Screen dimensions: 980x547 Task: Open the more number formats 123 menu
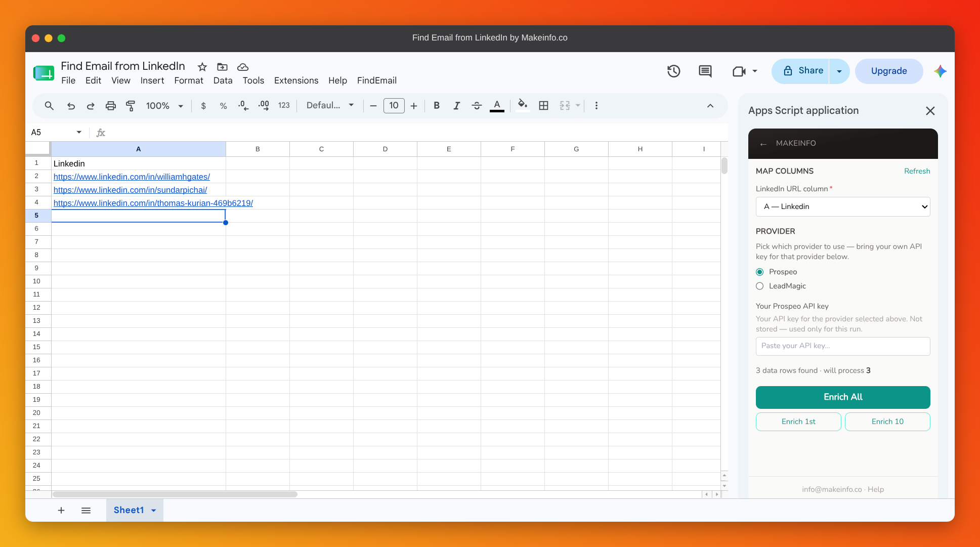pos(284,106)
